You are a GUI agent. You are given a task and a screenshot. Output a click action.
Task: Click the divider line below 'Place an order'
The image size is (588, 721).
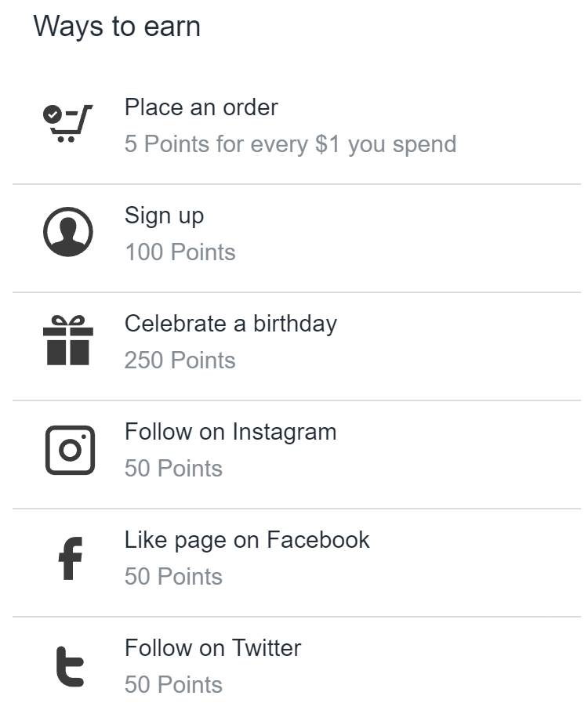click(x=296, y=184)
